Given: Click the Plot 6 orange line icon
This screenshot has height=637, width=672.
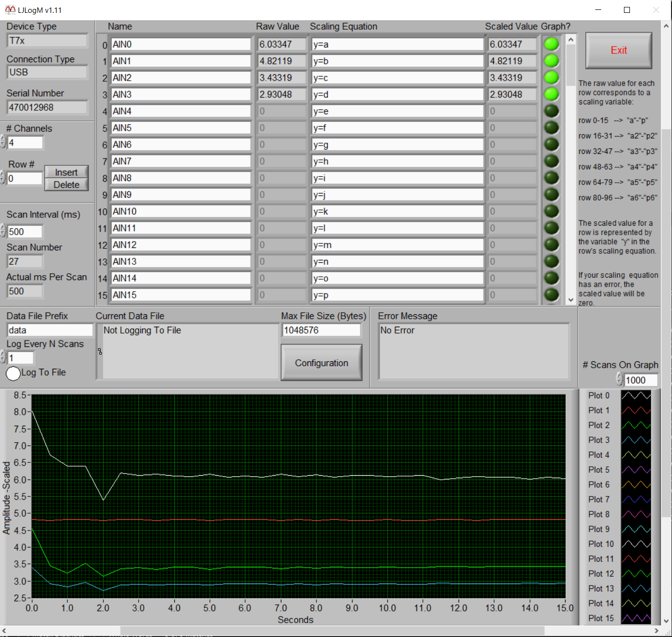Looking at the screenshot, I should 636,485.
